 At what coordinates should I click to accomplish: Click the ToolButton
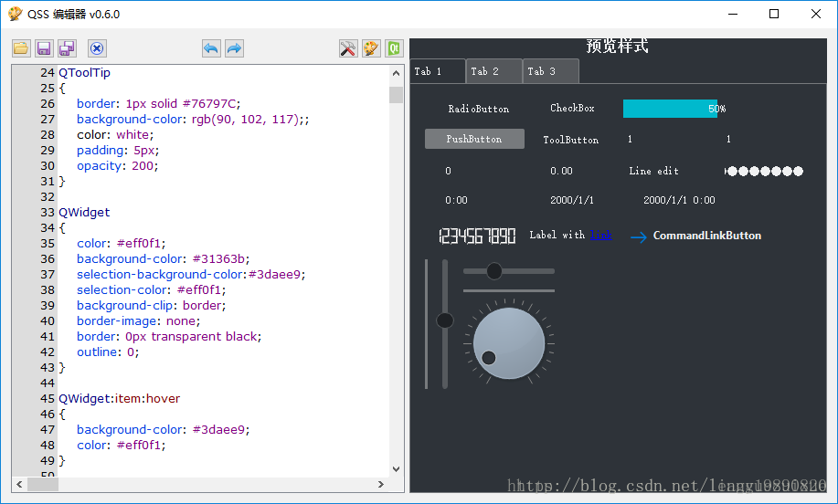click(x=571, y=140)
